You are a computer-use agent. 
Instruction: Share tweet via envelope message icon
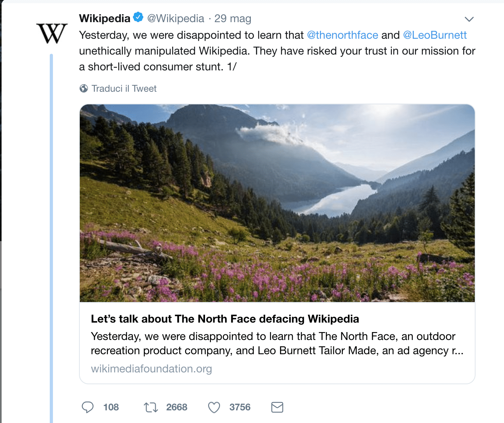(x=277, y=407)
